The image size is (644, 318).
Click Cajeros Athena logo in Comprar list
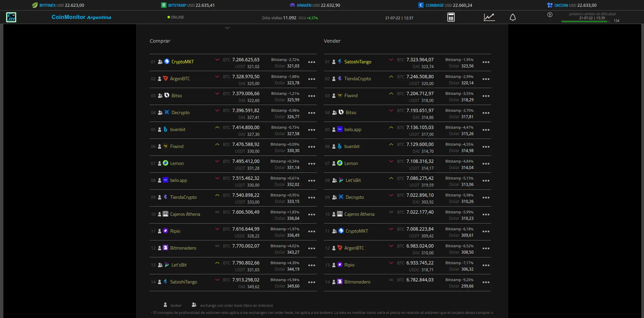(165, 214)
